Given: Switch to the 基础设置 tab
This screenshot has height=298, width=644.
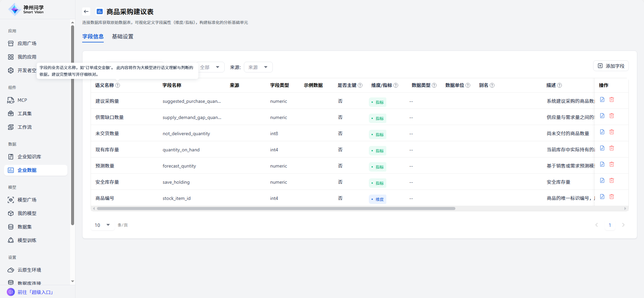Looking at the screenshot, I should (123, 36).
